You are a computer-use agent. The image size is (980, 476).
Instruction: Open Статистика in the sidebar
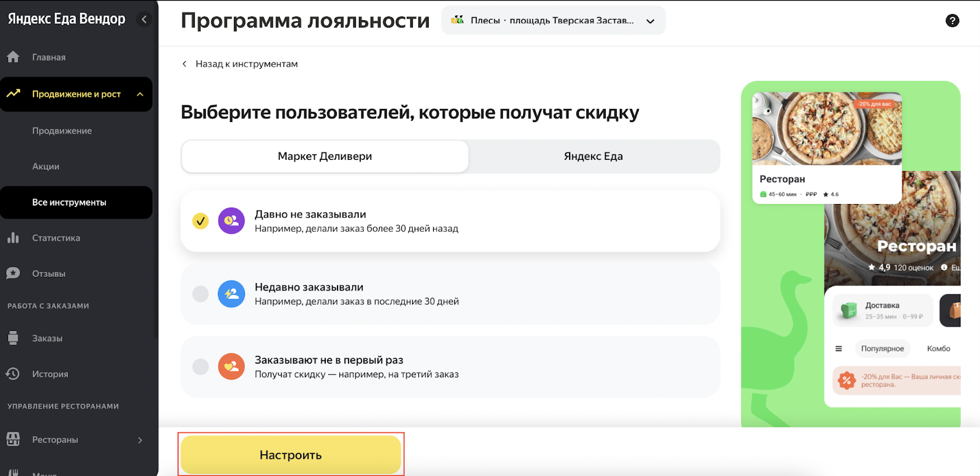[56, 238]
